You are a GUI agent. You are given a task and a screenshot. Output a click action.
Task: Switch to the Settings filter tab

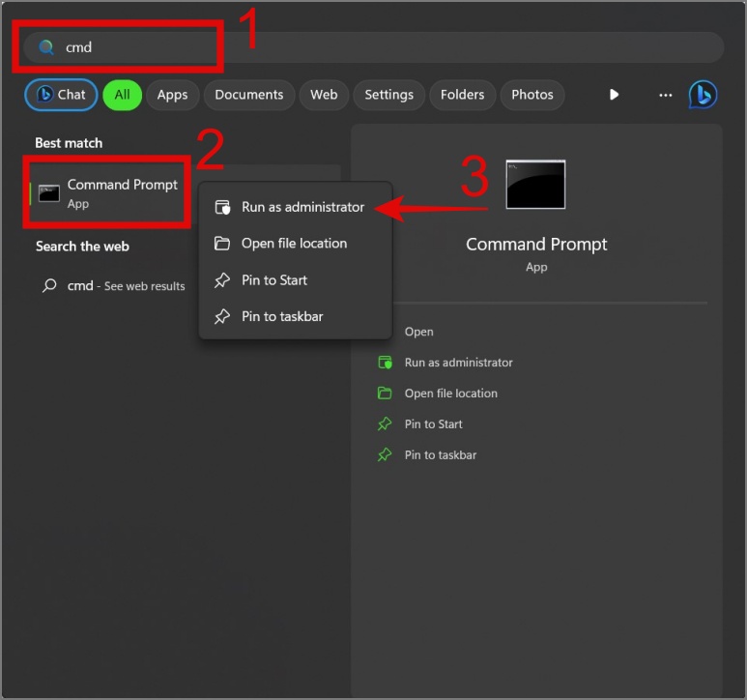click(388, 95)
